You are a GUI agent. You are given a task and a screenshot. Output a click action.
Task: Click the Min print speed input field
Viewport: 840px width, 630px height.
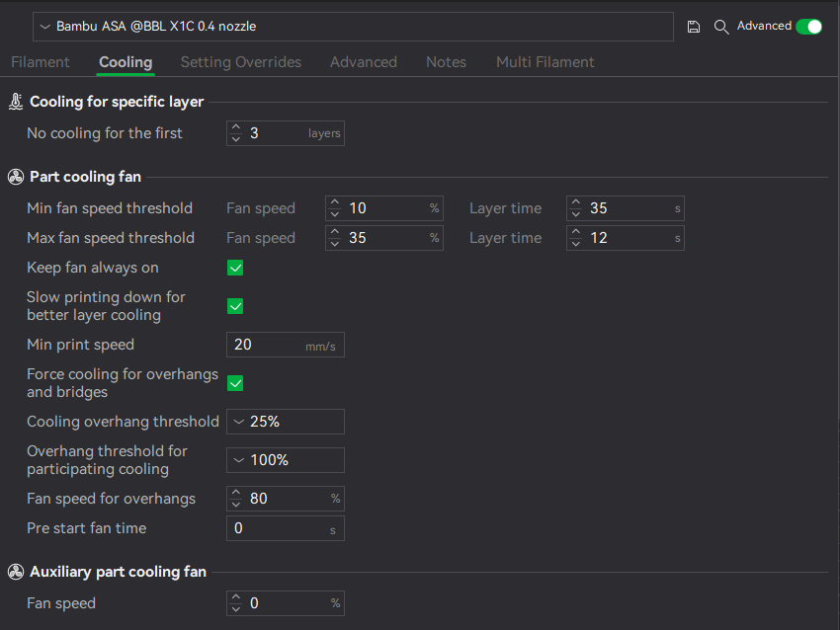coord(285,345)
